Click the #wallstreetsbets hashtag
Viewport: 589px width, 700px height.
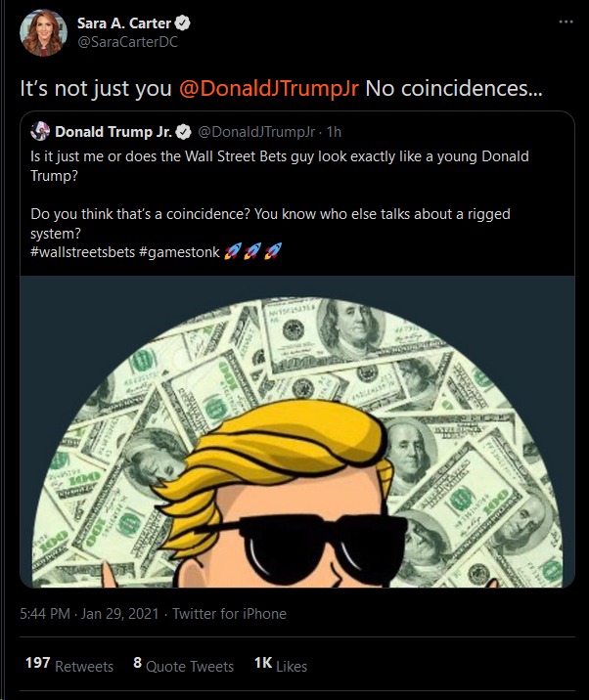pyautogui.click(x=82, y=251)
